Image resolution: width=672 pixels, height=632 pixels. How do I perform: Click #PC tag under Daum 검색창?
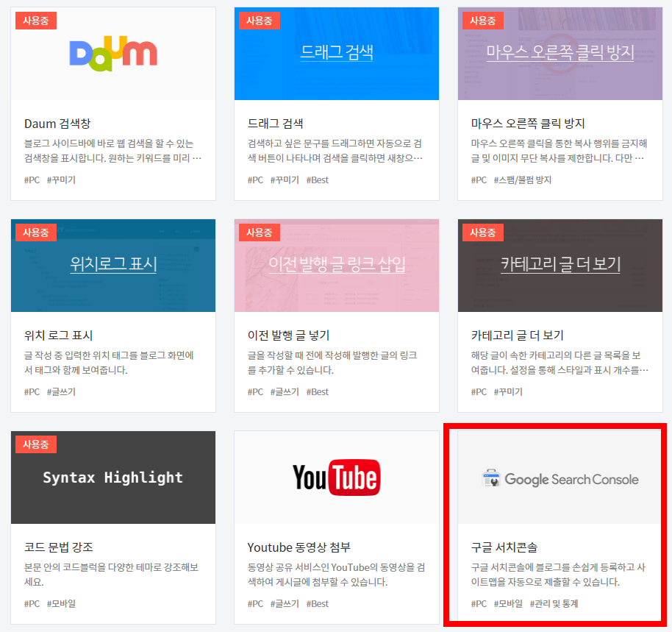click(x=32, y=180)
